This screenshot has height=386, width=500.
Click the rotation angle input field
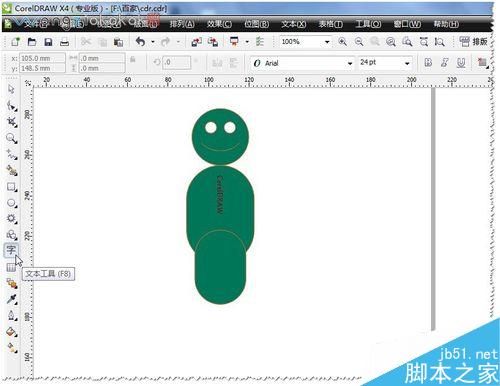(x=176, y=62)
